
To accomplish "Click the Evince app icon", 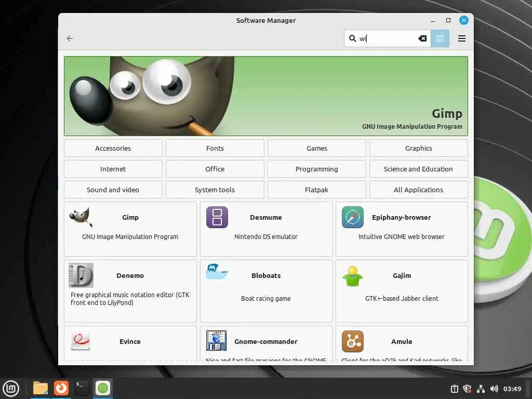I will tap(81, 341).
